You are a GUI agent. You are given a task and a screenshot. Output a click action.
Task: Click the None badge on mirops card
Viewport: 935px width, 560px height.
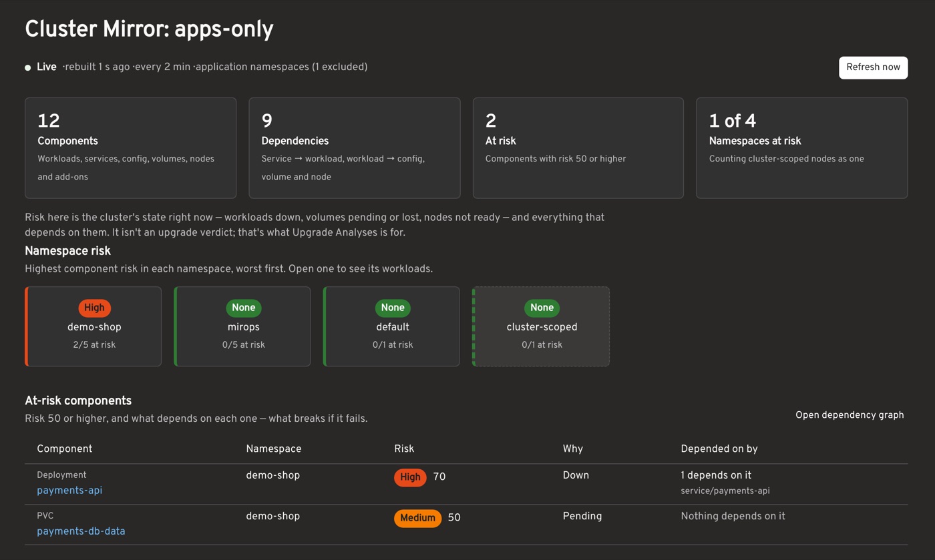click(244, 308)
